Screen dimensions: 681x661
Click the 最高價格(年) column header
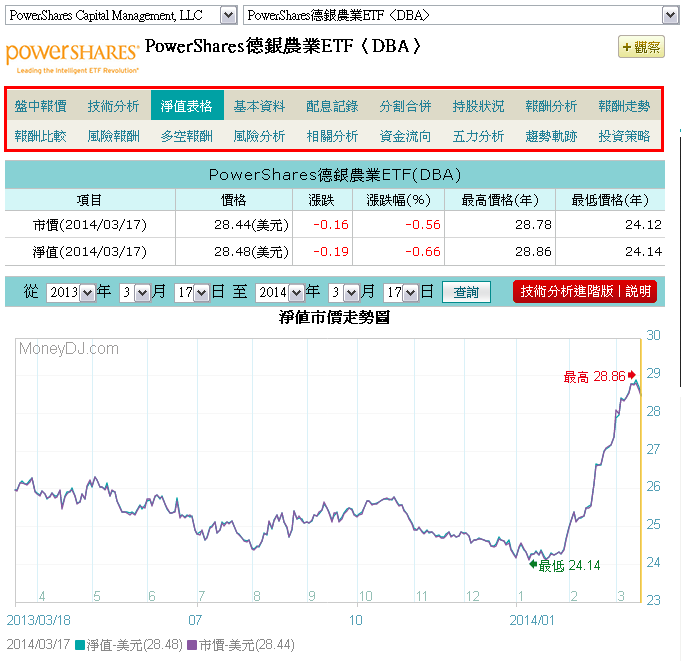pos(500,200)
